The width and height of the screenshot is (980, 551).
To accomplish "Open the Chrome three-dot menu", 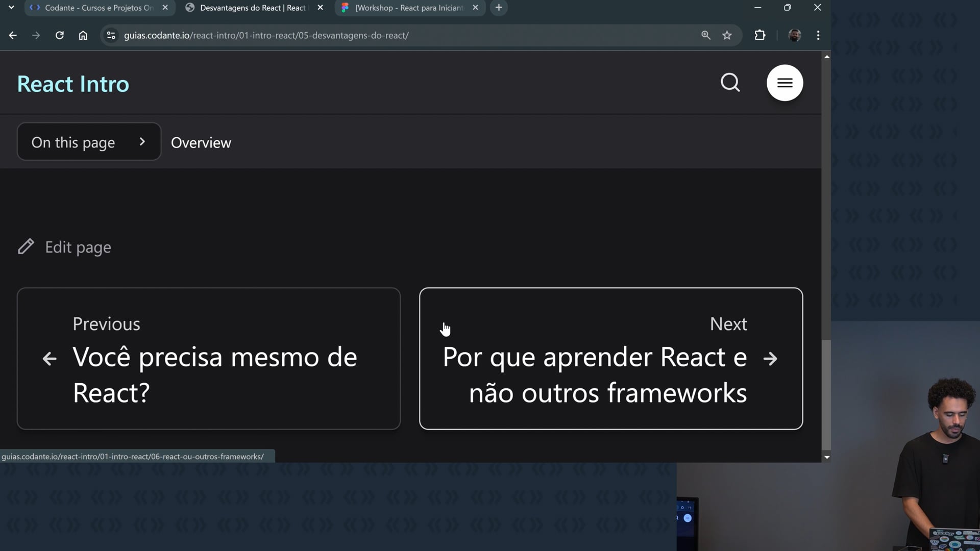I will (x=818, y=35).
